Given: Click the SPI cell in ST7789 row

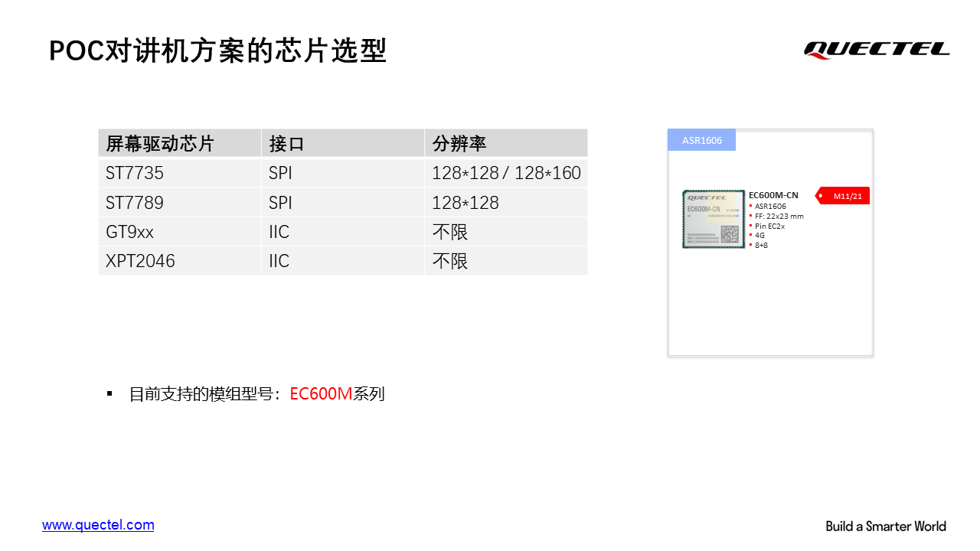Looking at the screenshot, I should [343, 202].
